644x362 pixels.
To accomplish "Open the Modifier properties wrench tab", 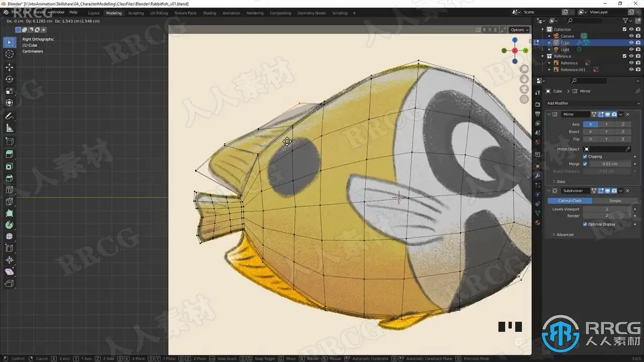I will tap(537, 175).
